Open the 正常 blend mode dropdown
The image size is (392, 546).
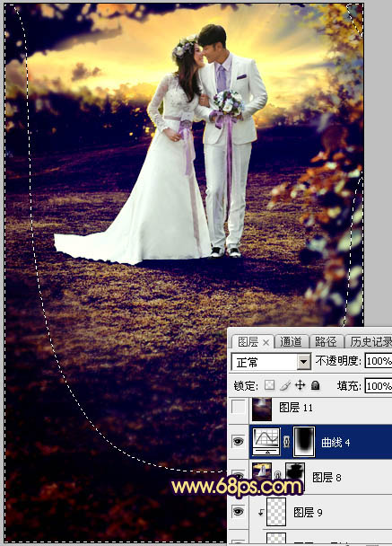click(271, 363)
